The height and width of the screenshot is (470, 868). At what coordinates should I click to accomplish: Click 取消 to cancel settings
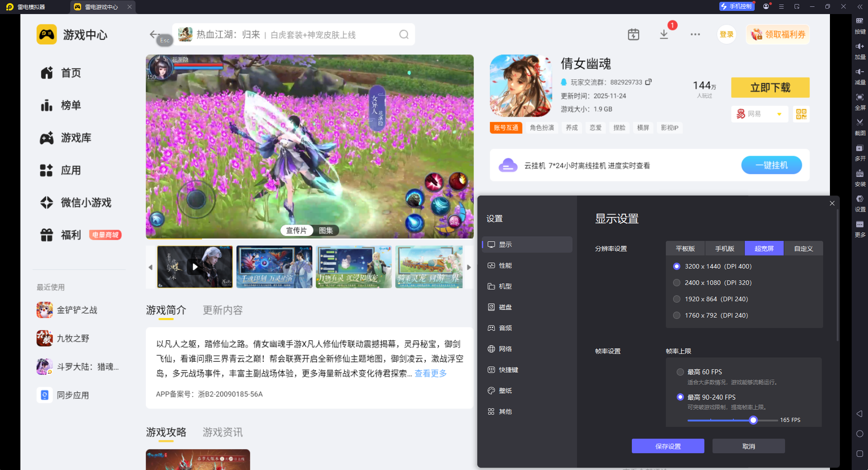[x=749, y=446]
